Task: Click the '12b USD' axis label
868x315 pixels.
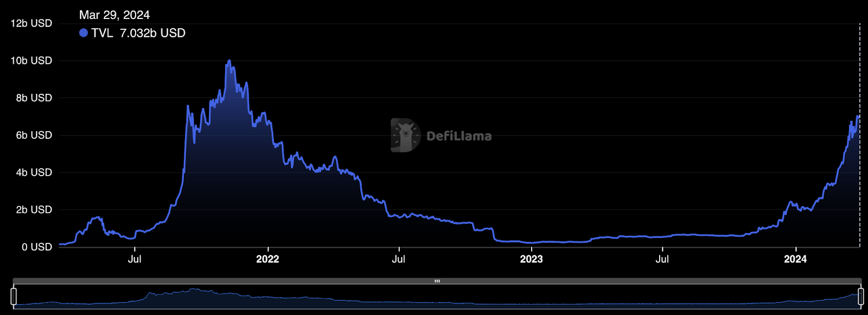Action: click(x=31, y=23)
